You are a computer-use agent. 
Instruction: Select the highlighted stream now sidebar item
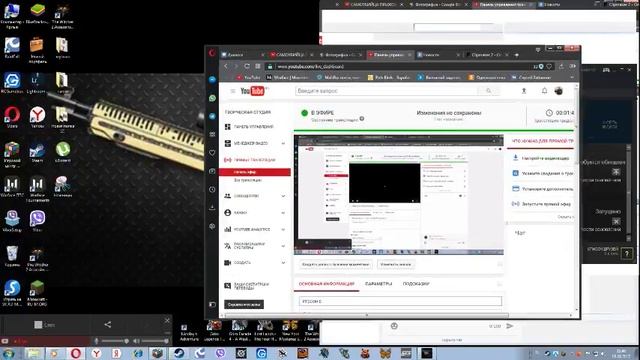[255, 172]
